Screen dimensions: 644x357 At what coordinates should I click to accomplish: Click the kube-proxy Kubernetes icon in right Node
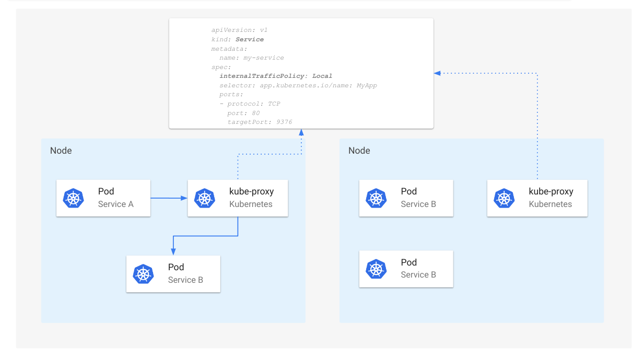[504, 198]
